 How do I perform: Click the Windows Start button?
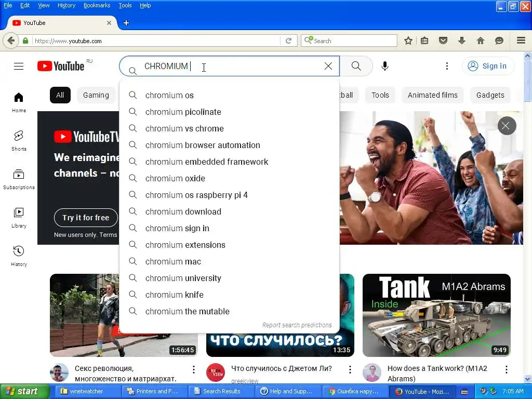click(x=24, y=391)
